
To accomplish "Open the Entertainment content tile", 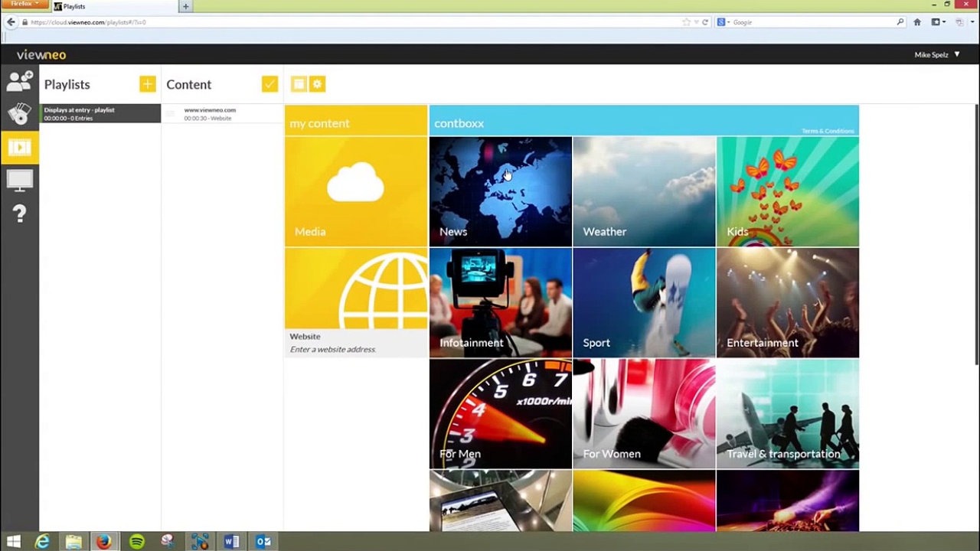I will 788,303.
